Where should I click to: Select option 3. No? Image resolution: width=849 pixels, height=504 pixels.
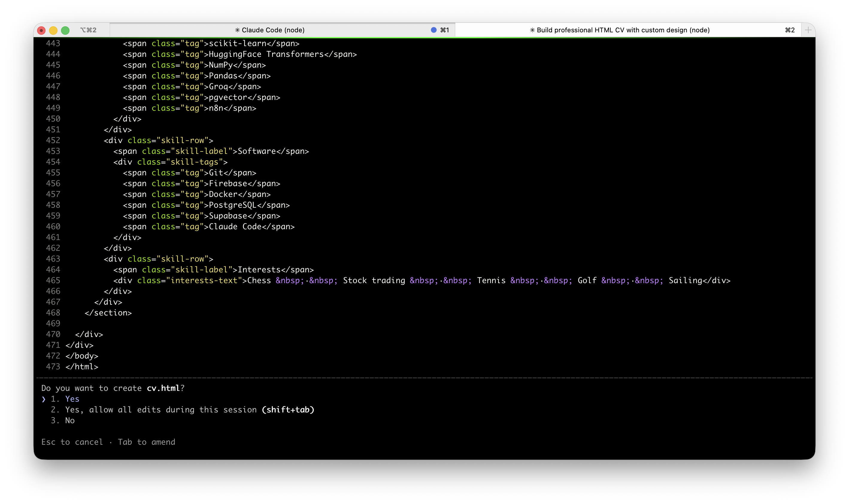tap(63, 420)
